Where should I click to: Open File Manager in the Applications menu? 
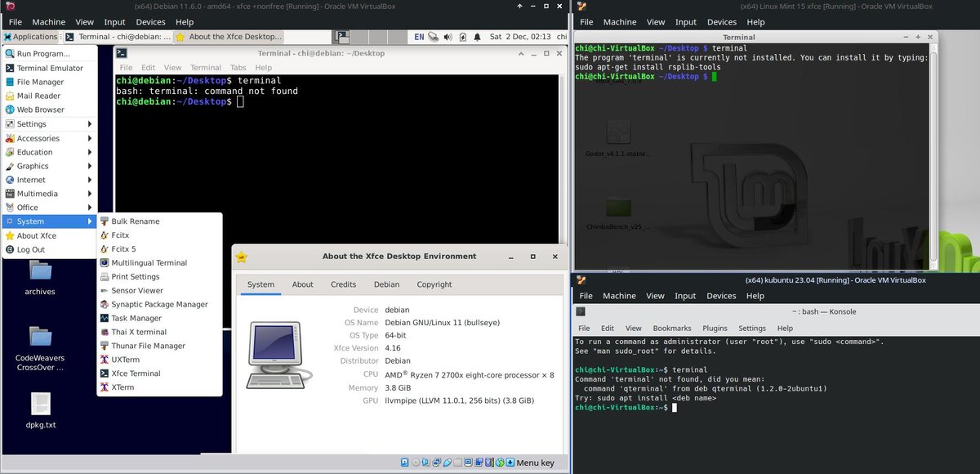(50, 82)
